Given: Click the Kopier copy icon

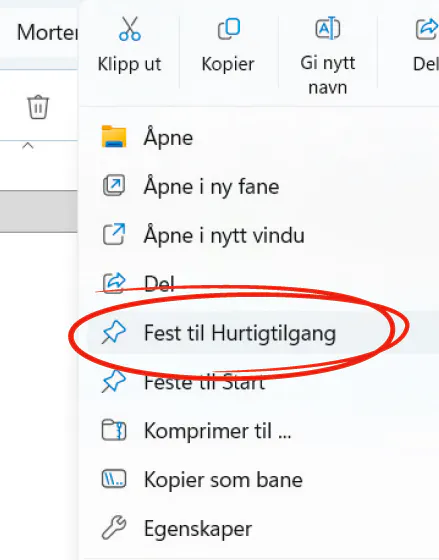Looking at the screenshot, I should coord(229,29).
